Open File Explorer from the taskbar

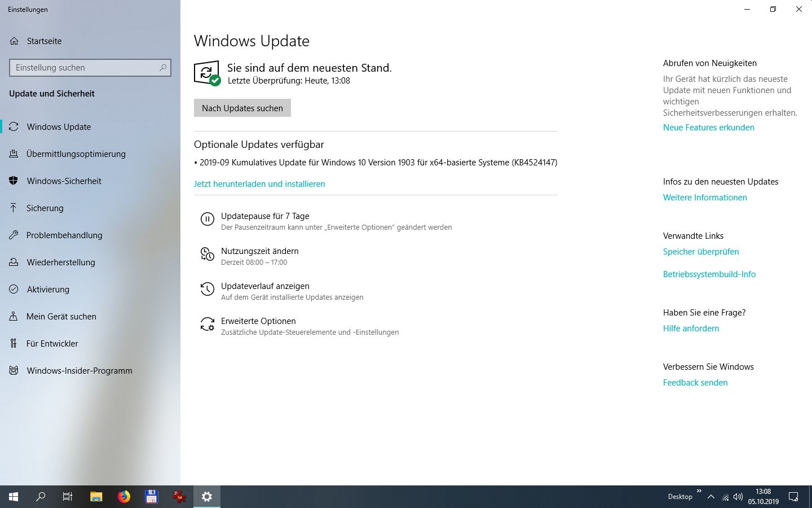[96, 497]
